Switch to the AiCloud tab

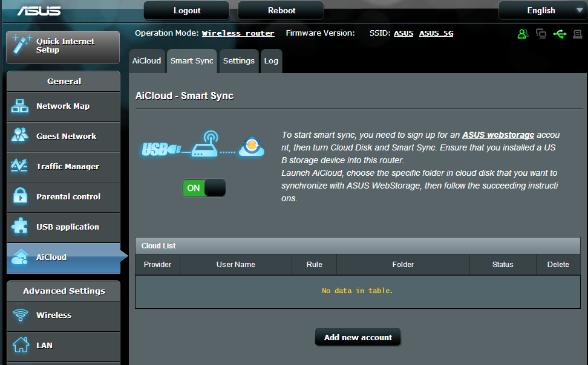[146, 60]
